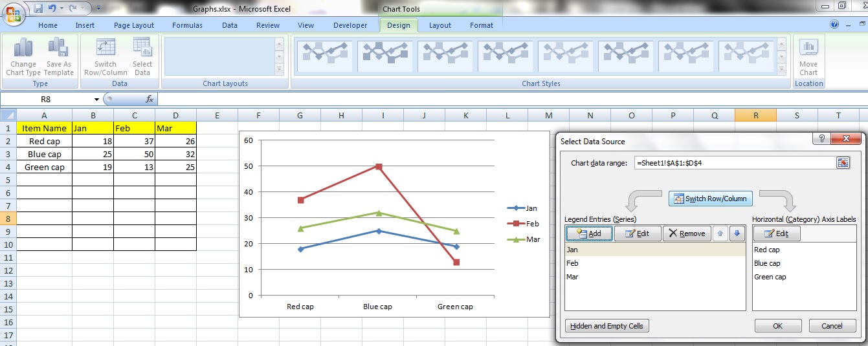
Task: Click the Save icon in quick access toolbar
Action: pos(38,9)
